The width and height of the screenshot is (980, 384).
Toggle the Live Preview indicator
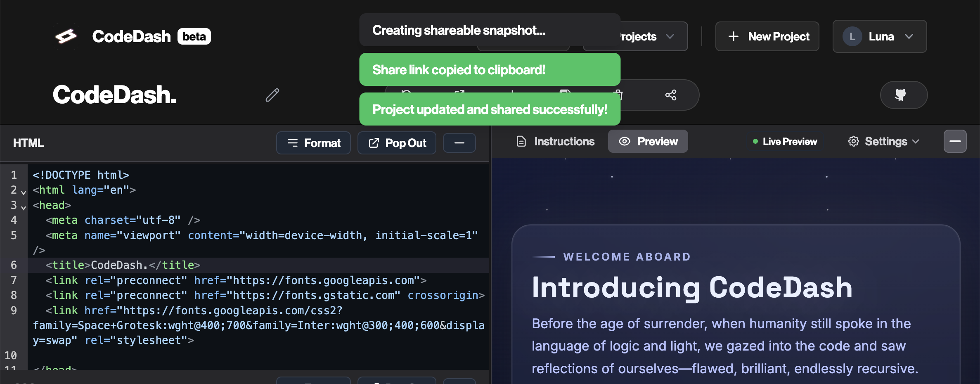click(784, 141)
